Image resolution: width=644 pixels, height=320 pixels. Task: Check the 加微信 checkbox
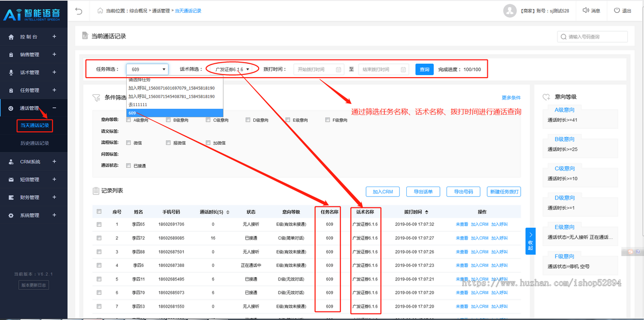(208, 143)
